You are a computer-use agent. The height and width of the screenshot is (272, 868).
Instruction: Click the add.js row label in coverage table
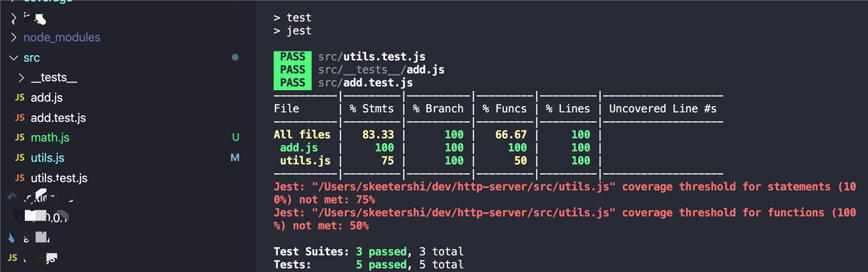point(299,148)
